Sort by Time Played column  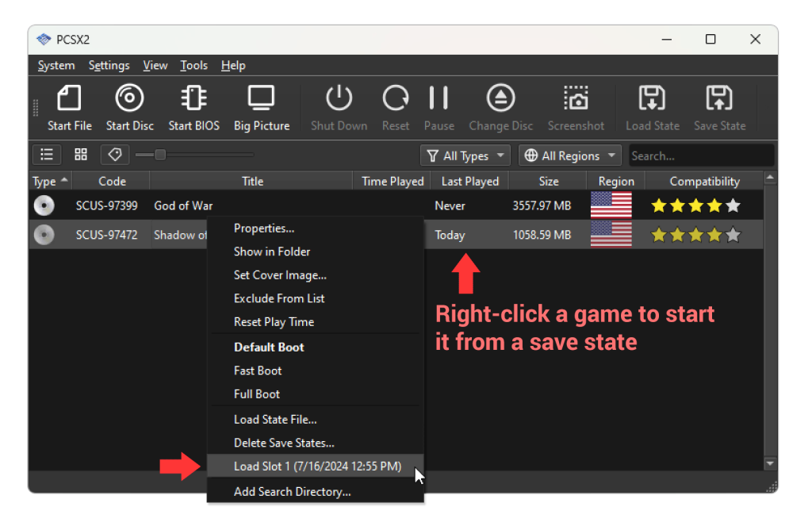point(392,182)
